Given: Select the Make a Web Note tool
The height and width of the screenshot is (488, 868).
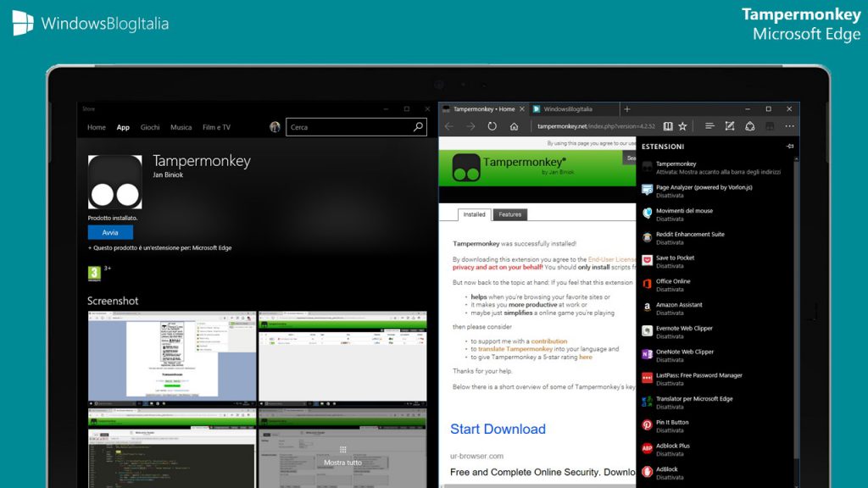Looking at the screenshot, I should coord(730,125).
